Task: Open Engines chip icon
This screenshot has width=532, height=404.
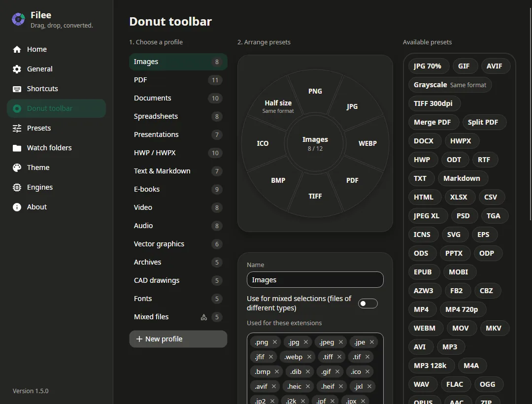Action: click(17, 187)
